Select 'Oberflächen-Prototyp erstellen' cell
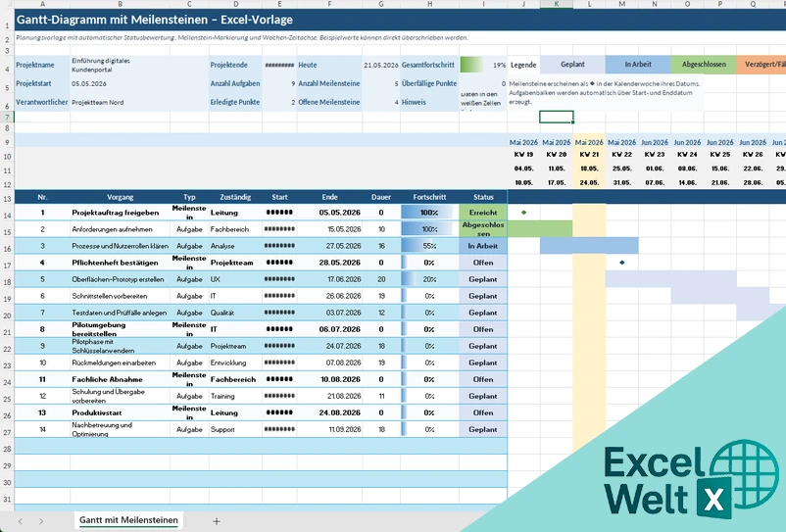The height and width of the screenshot is (532, 786). (x=120, y=279)
